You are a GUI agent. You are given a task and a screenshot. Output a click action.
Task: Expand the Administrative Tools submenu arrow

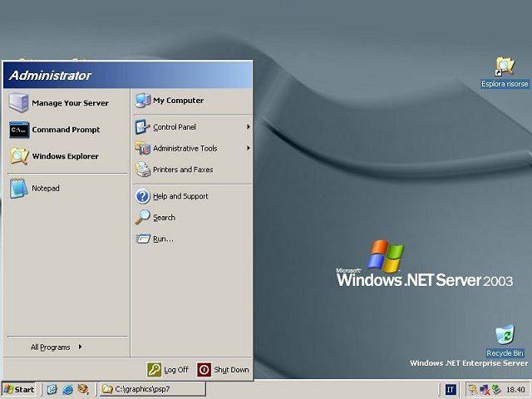click(249, 148)
